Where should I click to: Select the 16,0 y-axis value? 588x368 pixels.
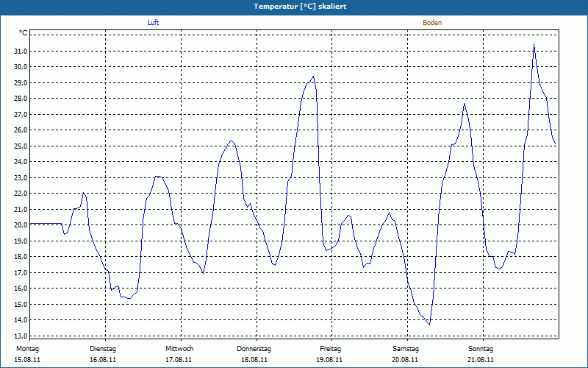(21, 289)
